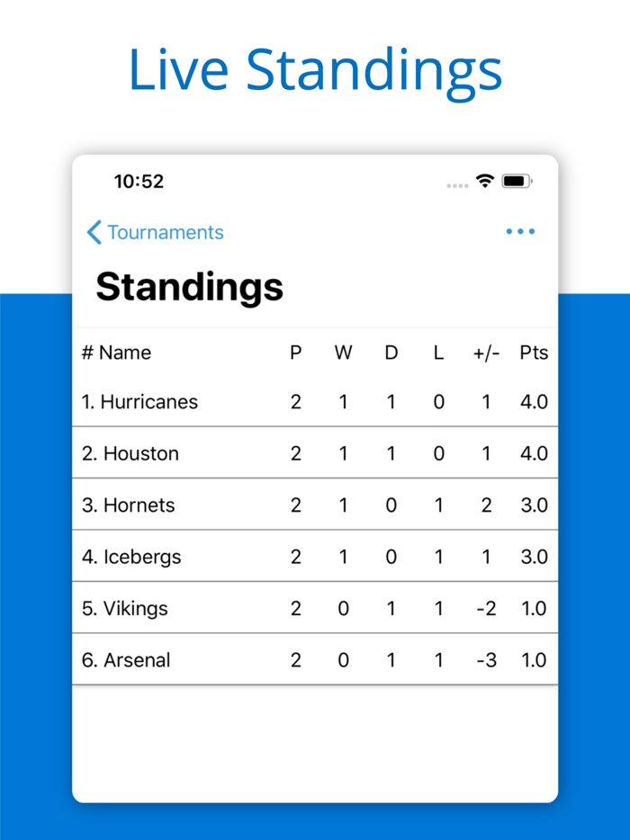Viewport: 630px width, 840px height.
Task: Open the Tournaments link
Action: tap(165, 232)
